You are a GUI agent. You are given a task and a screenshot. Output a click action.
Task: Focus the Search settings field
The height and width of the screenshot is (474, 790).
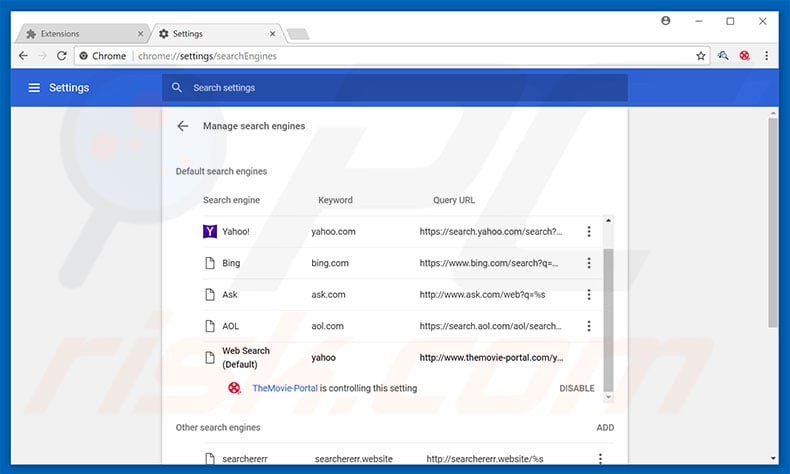coord(395,88)
